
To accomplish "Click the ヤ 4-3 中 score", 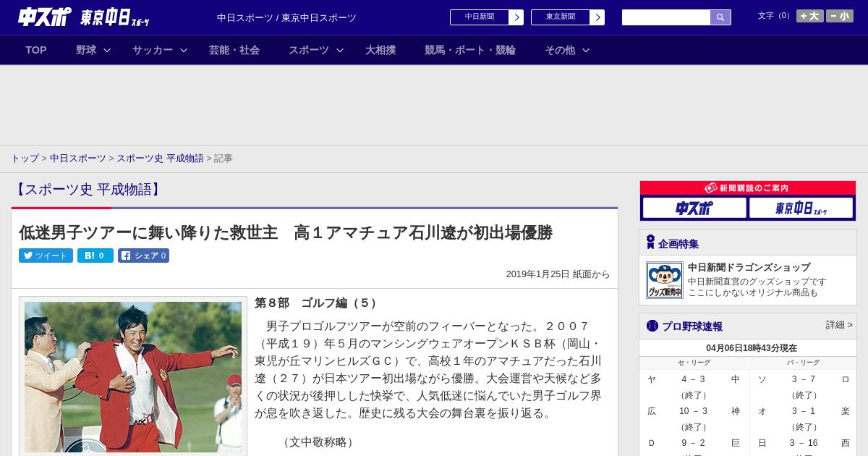I will coord(694,379).
